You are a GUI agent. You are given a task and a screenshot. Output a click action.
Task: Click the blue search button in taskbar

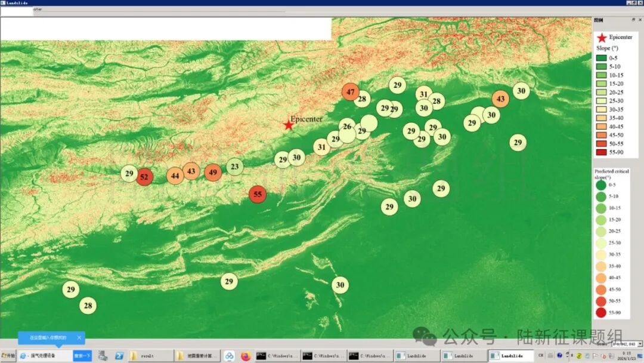[82, 356]
